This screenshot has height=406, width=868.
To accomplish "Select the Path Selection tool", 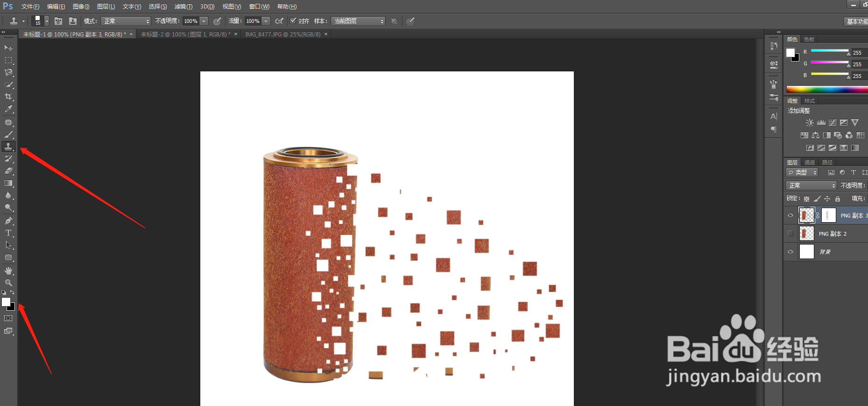I will click(8, 245).
